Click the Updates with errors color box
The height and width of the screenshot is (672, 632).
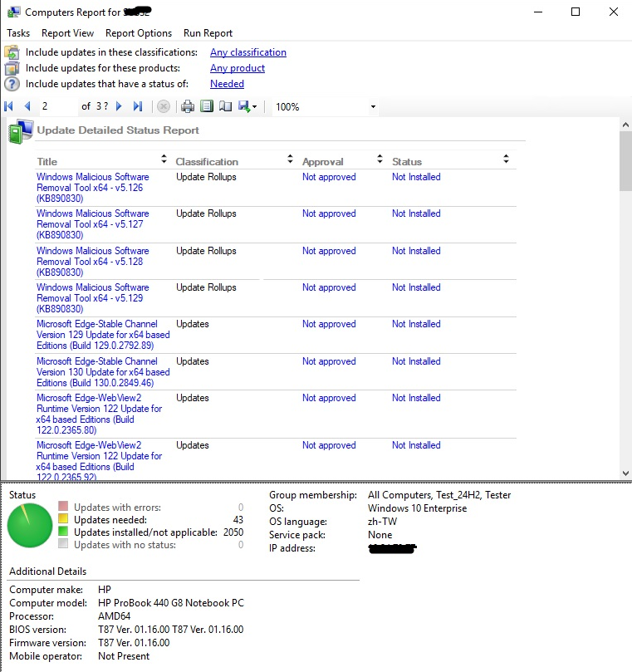[63, 506]
